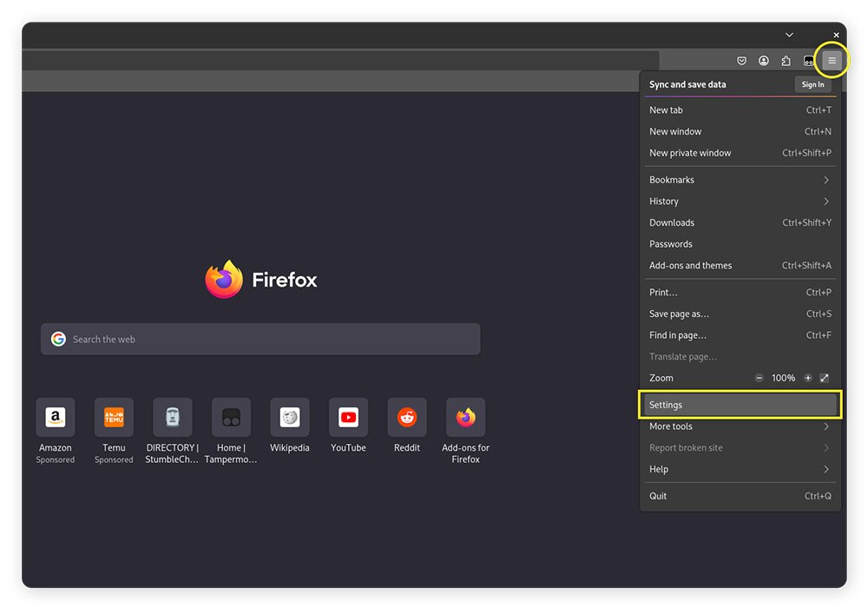Open Add-ons and themes menu item
The width and height of the screenshot is (868, 608).
(x=740, y=265)
